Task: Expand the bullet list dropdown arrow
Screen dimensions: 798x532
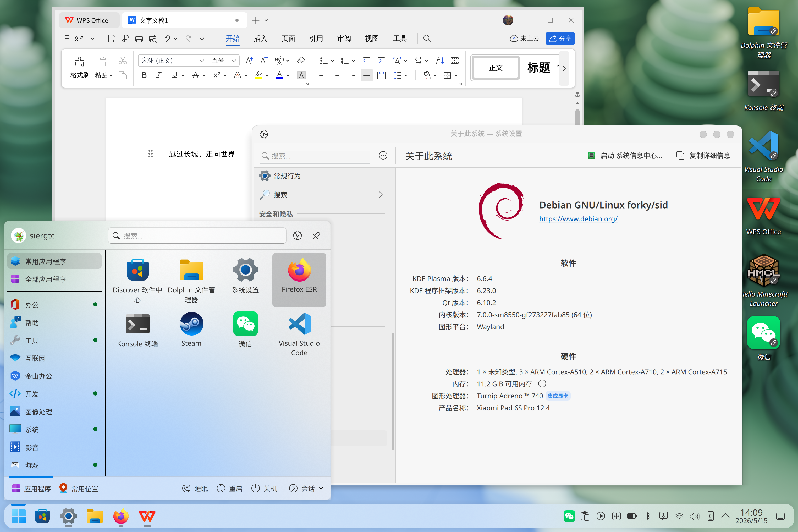Action: point(332,61)
